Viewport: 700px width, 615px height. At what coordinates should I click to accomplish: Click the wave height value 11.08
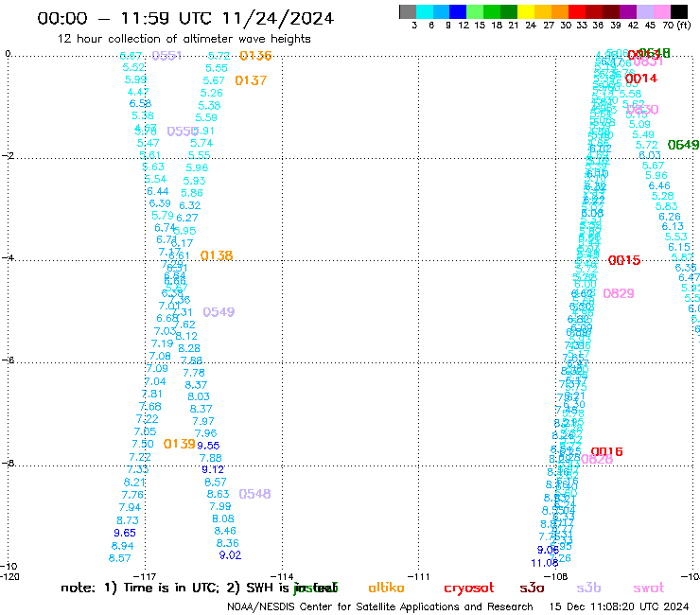pos(544,563)
